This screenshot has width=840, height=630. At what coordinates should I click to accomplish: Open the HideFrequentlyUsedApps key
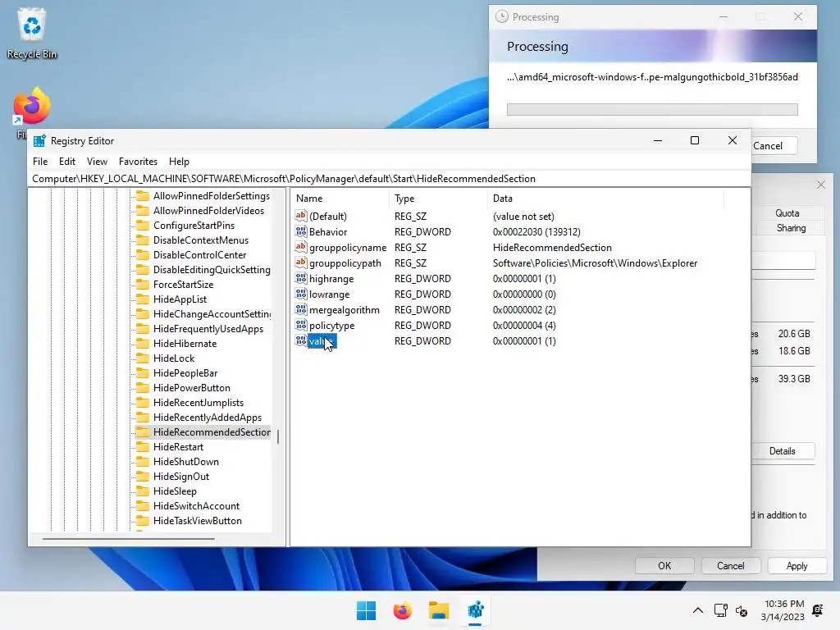coord(208,328)
